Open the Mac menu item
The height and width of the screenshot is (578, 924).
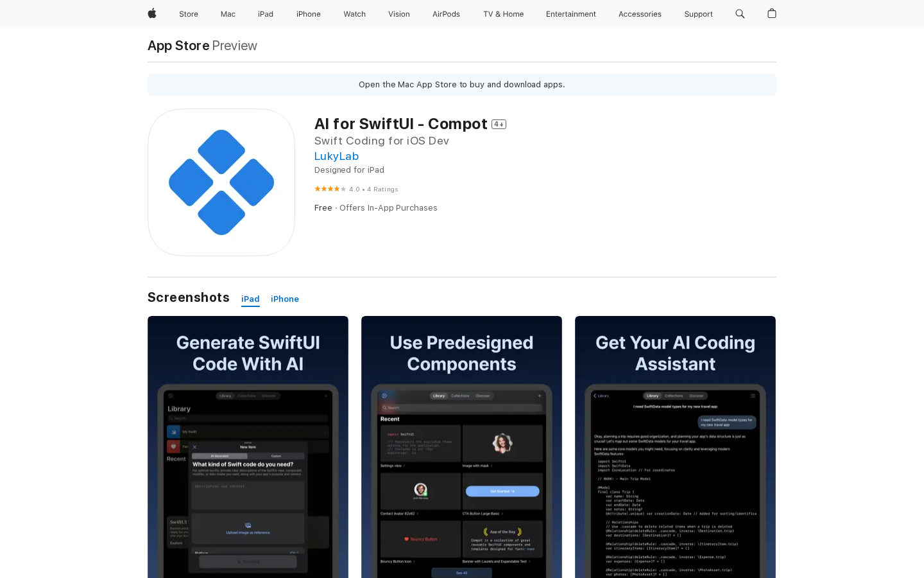coord(228,14)
